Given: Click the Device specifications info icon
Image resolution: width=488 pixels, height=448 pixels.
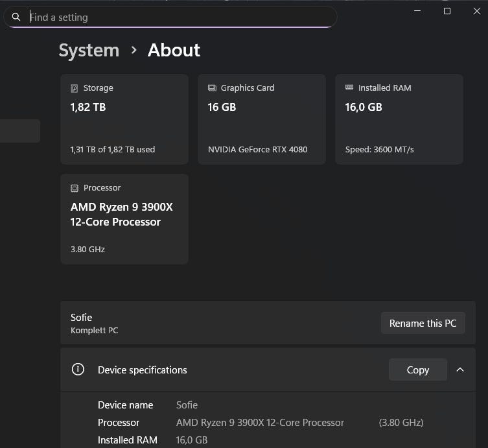Looking at the screenshot, I should point(78,370).
